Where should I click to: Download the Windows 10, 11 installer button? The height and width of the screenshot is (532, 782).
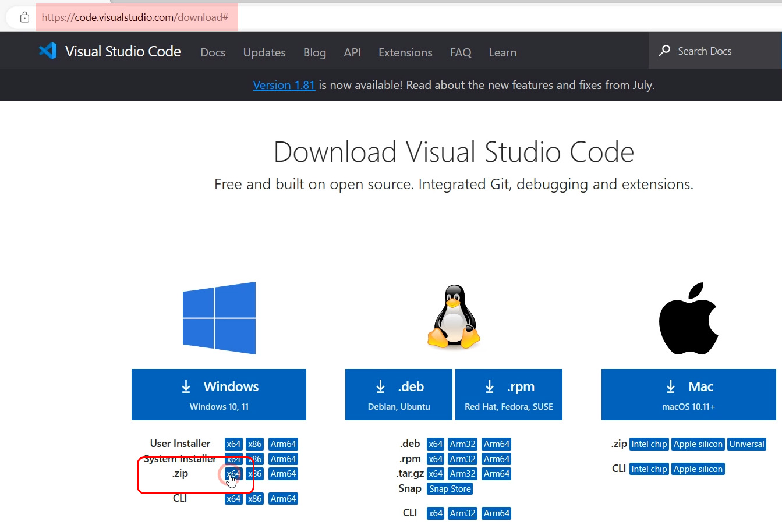click(x=219, y=395)
